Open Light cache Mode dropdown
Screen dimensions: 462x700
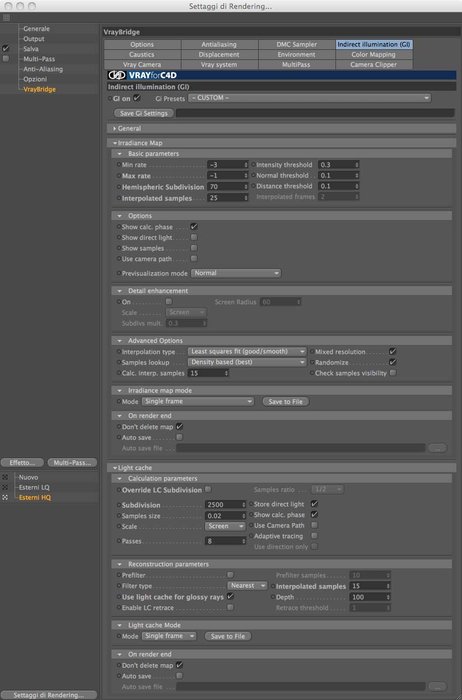click(x=169, y=636)
